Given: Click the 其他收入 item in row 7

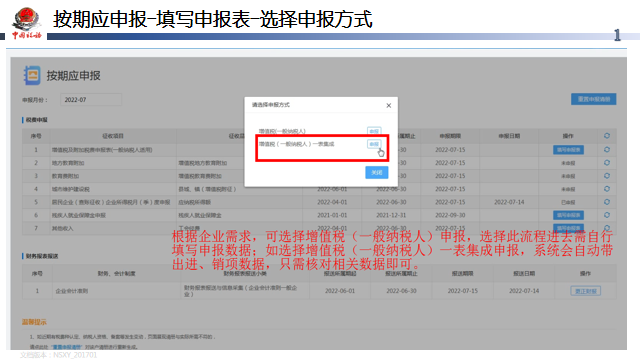Looking at the screenshot, I should pyautogui.click(x=62, y=228).
